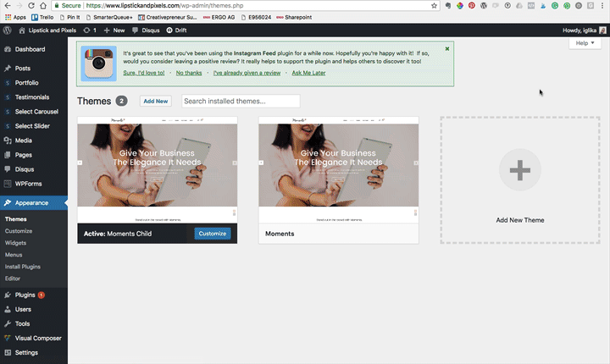Image resolution: width=610 pixels, height=364 pixels.
Task: Open Select Slider in the sidebar
Action: click(x=34, y=125)
